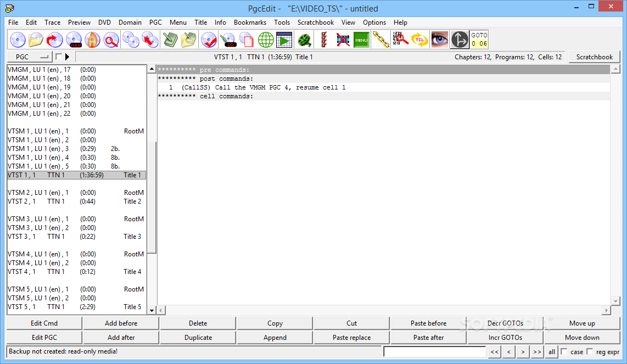Click the numbers magnifier icon
The width and height of the screenshot is (627, 364).
coord(400,40)
